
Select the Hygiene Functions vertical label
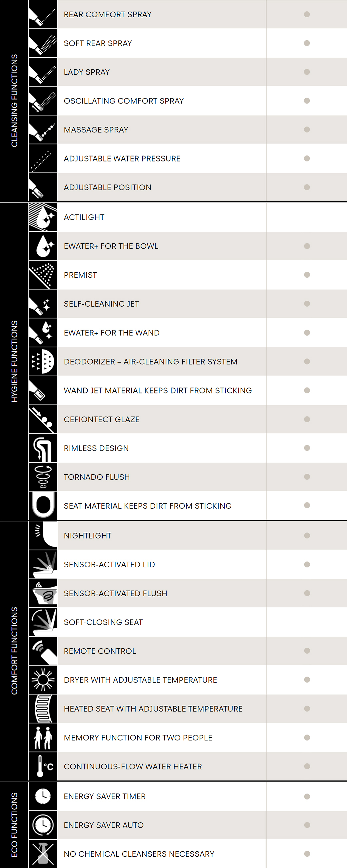(x=14, y=361)
